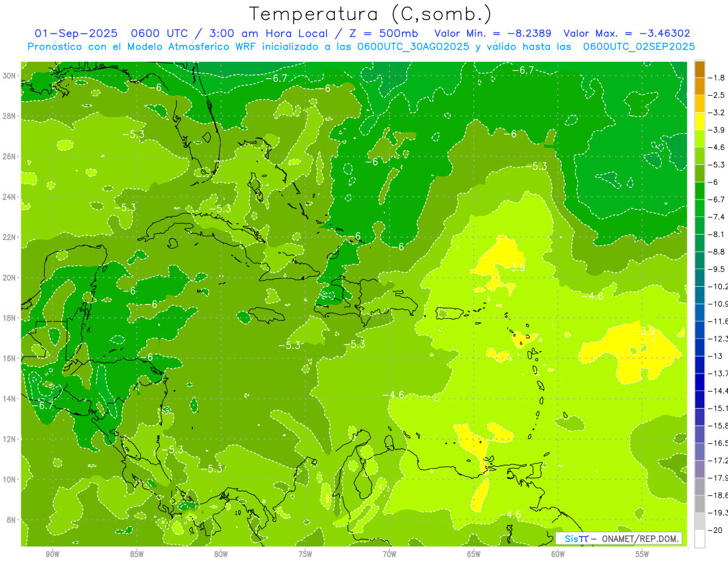The image size is (728, 562).
Task: Click the '80W' longitude label
Action: pos(221,554)
